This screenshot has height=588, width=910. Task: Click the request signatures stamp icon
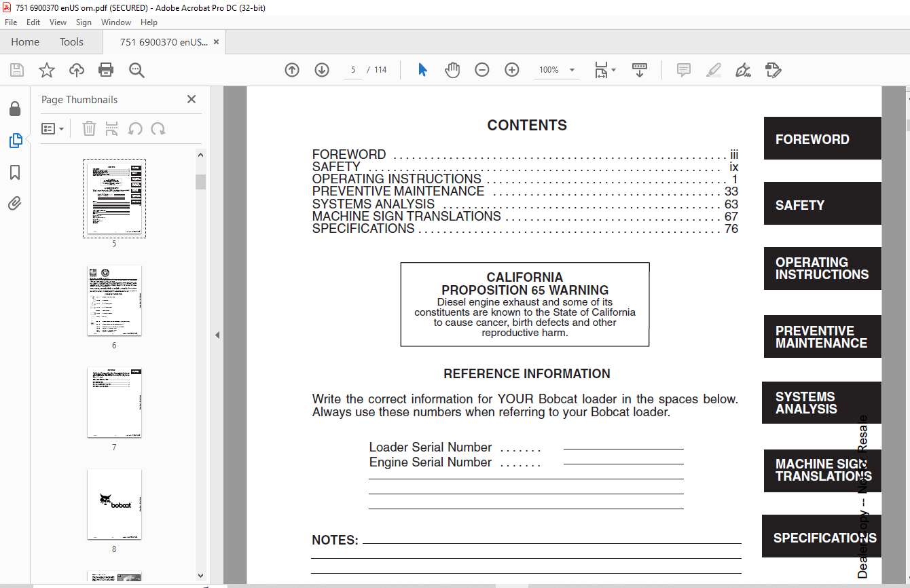[x=773, y=70]
